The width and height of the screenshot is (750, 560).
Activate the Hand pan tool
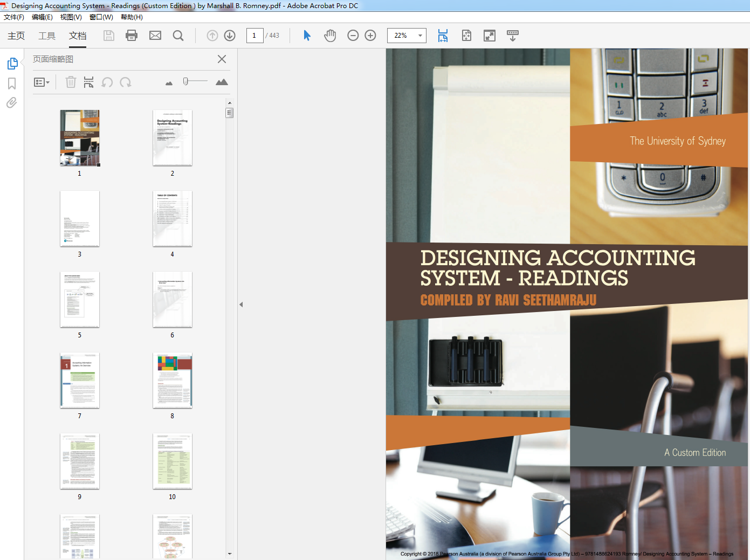tap(330, 36)
